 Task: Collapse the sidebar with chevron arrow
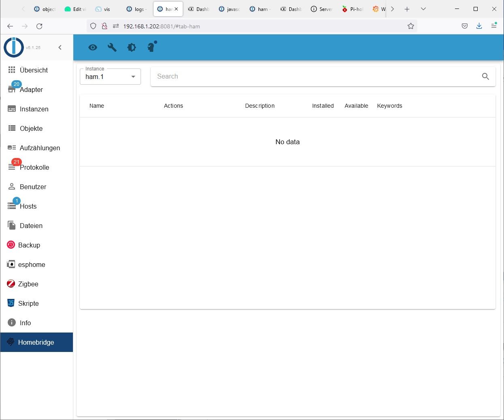60,47
